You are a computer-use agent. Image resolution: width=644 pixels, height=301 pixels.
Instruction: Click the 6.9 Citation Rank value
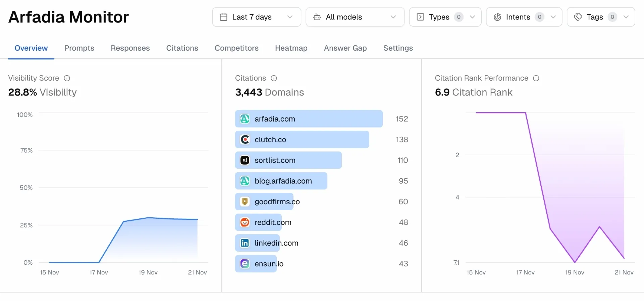pos(474,92)
